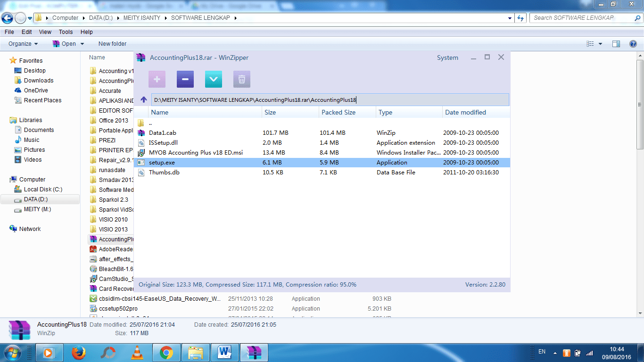Image resolution: width=644 pixels, height=362 pixels.
Task: Select the ISSetup.dll file icon
Action: [x=141, y=143]
